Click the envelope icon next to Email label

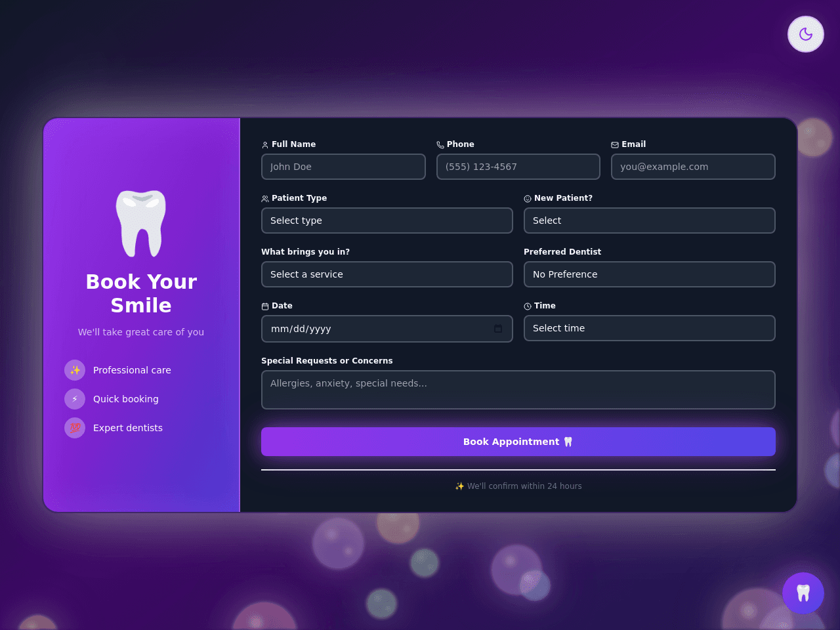pyautogui.click(x=615, y=145)
